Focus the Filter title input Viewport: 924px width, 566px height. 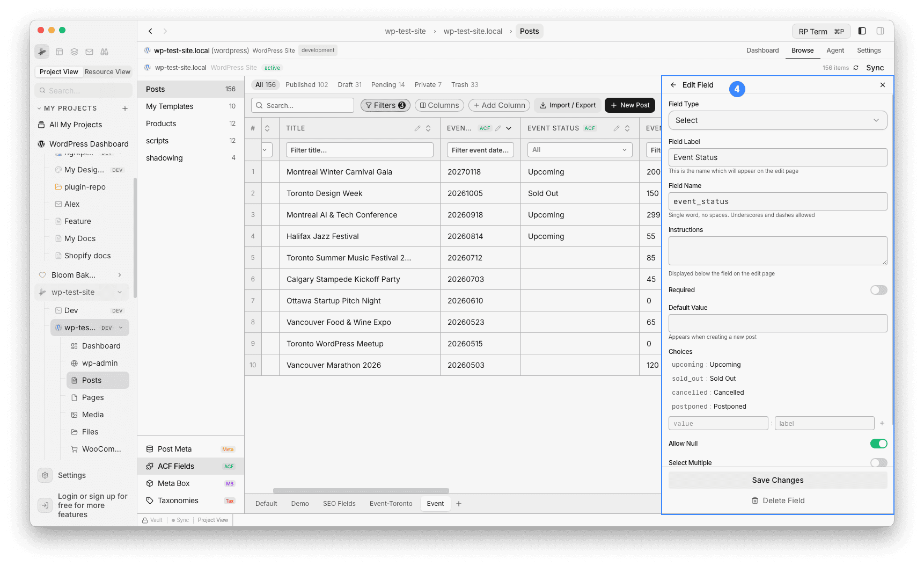click(x=360, y=150)
